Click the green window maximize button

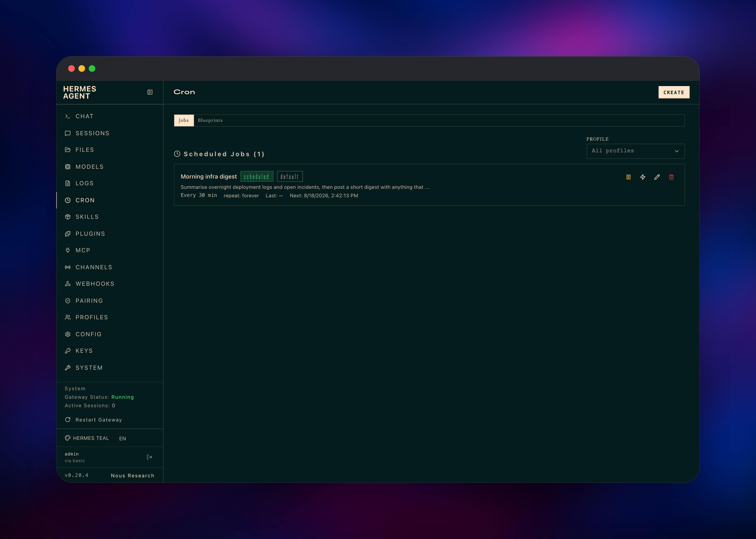click(x=92, y=68)
